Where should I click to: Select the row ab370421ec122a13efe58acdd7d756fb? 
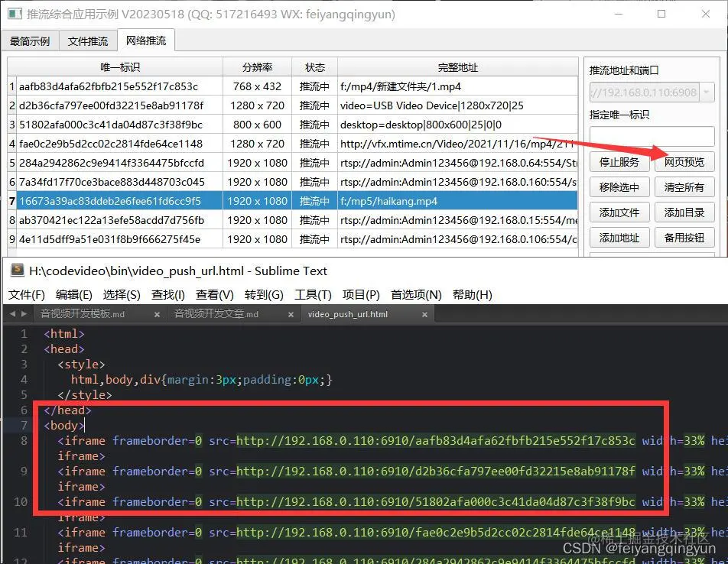pos(297,220)
